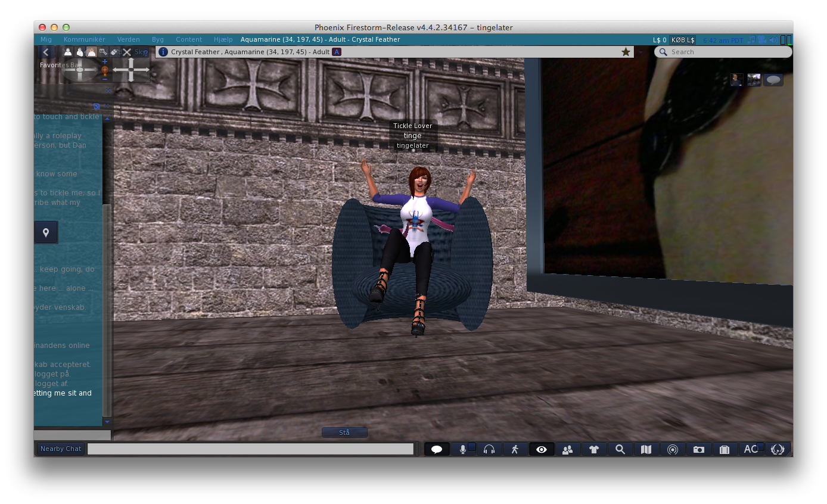
Task: Open the walk/run movement controls icon
Action: 515,449
